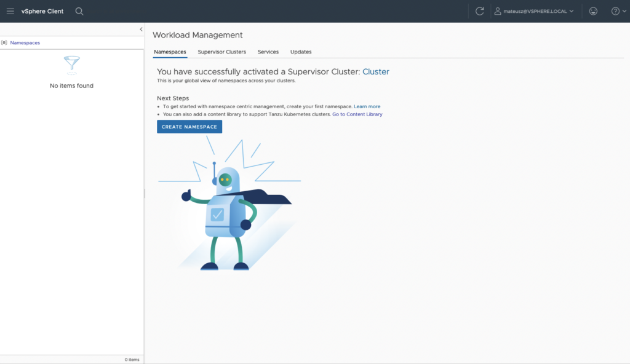Select the Updates tab
The image size is (630, 364).
coord(301,52)
